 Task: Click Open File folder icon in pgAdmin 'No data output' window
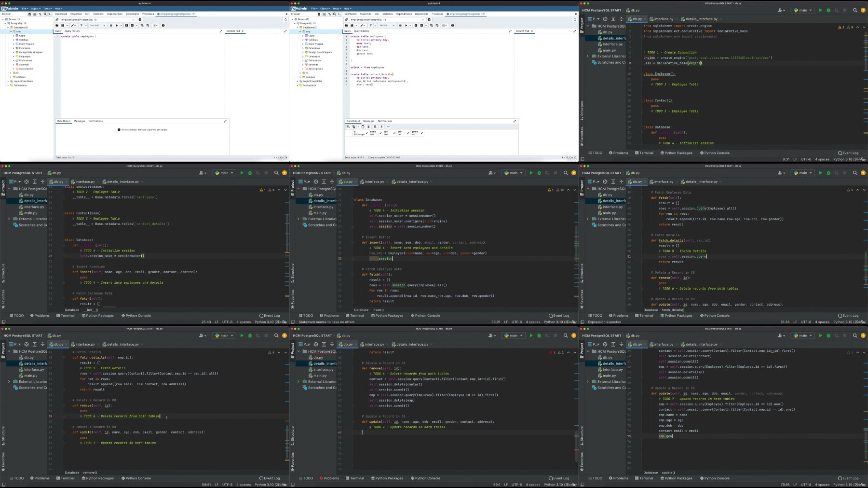[x=57, y=26]
